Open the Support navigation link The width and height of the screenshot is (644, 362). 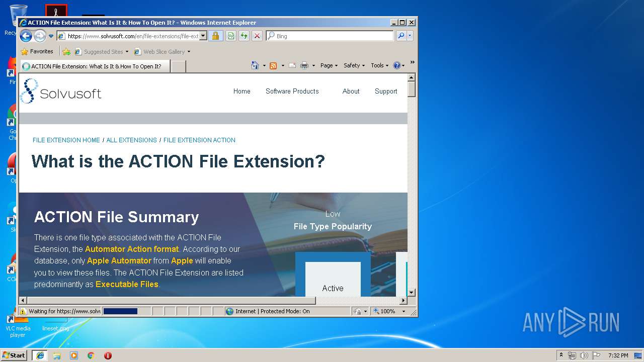point(386,91)
